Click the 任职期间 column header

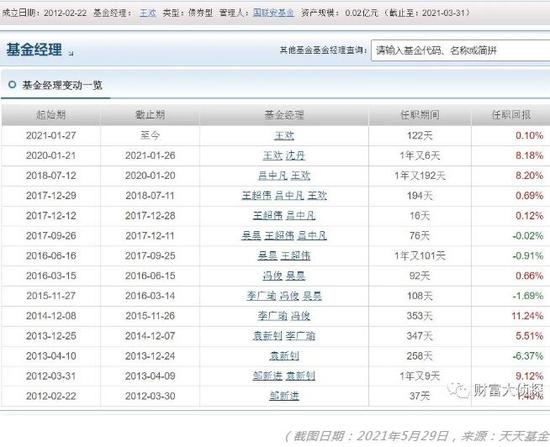[420, 115]
